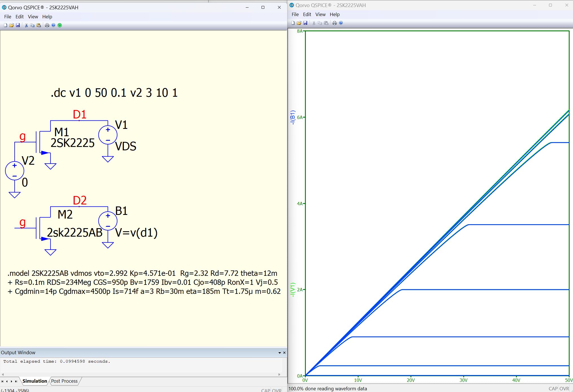Click the green Run simulation icon
Image resolution: width=573 pixels, height=392 pixels.
click(60, 25)
